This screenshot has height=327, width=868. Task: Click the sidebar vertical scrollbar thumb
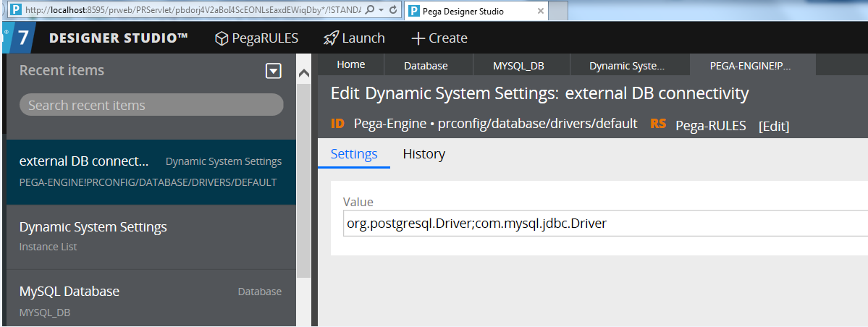(304, 181)
